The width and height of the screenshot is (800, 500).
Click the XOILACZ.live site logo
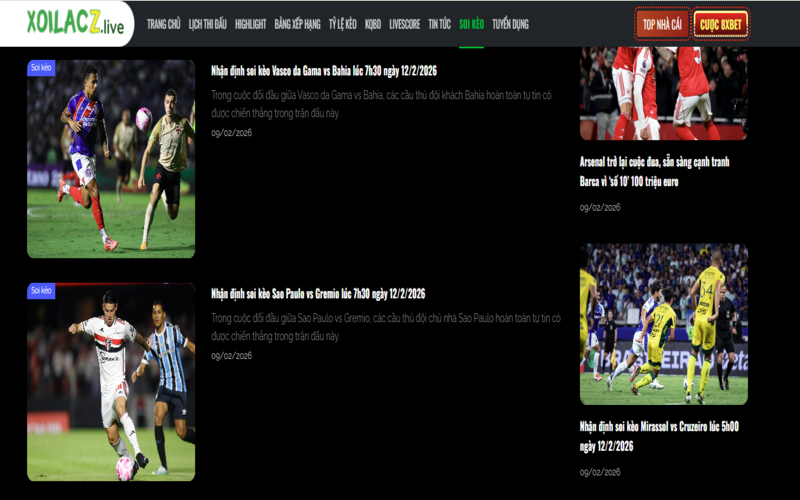coord(76,24)
